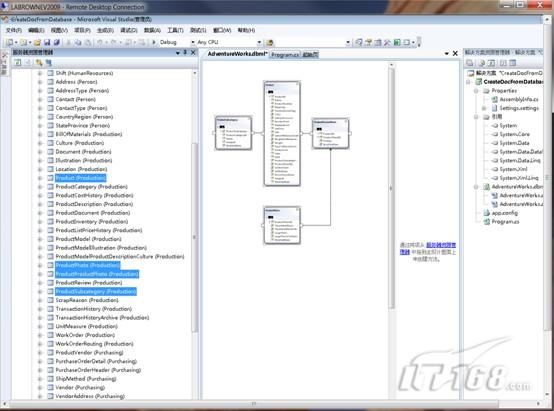Image resolution: width=554 pixels, height=411 pixels.
Task: Open the 调试(D) menu
Action: (x=129, y=30)
